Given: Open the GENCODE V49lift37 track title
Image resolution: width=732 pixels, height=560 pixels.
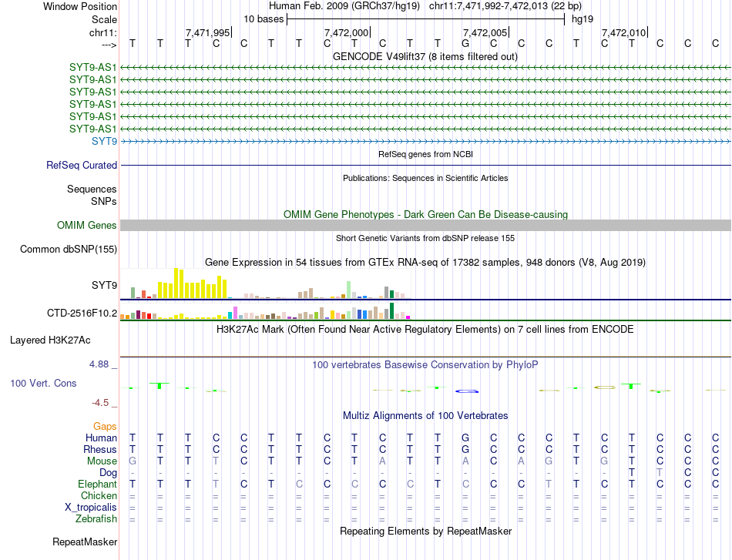Looking at the screenshot, I should pos(425,56).
